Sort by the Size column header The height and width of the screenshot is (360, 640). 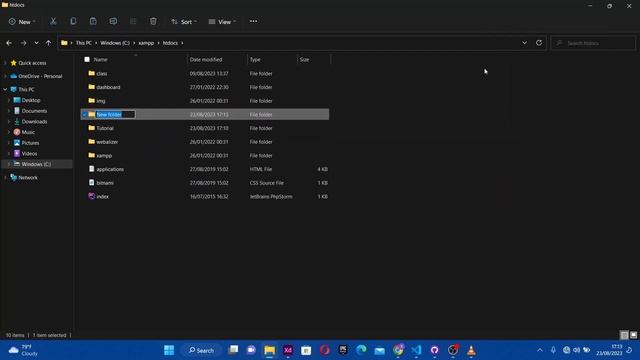304,60
